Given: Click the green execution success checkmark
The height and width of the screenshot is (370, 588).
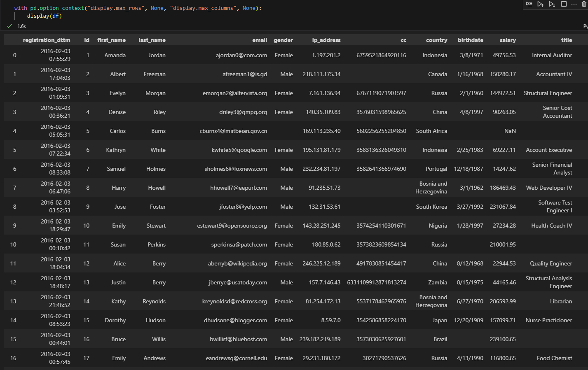Looking at the screenshot, I should [9, 26].
